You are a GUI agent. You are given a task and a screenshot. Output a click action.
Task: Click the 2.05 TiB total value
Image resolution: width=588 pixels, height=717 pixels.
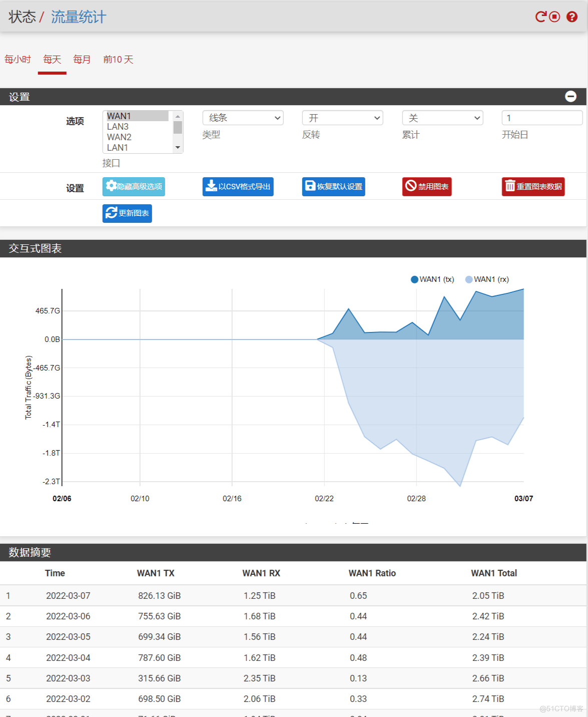pyautogui.click(x=488, y=596)
